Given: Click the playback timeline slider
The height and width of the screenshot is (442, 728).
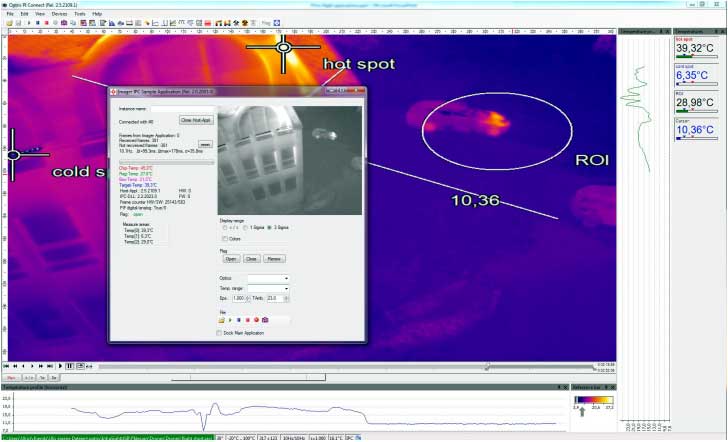Looking at the screenshot, I should pos(486,366).
